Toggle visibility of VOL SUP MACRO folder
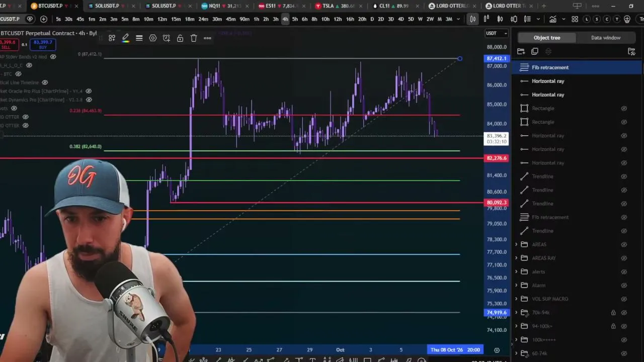644x362 pixels. tap(624, 299)
